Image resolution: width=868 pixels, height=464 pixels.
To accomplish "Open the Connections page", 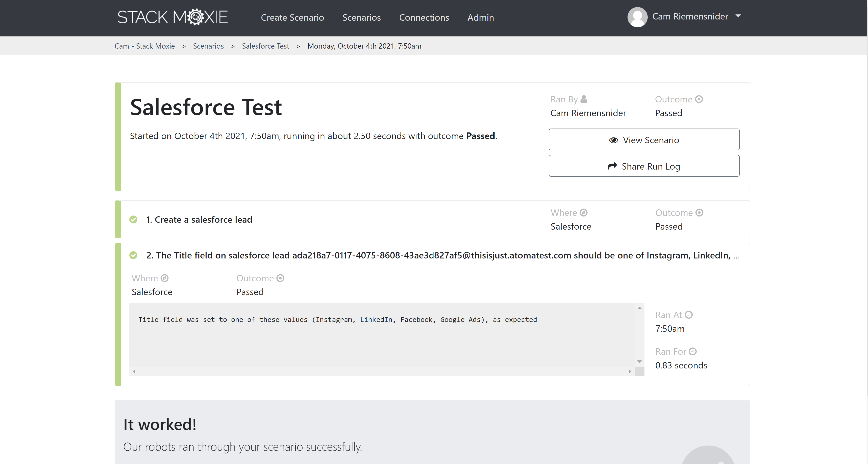I will click(x=424, y=18).
